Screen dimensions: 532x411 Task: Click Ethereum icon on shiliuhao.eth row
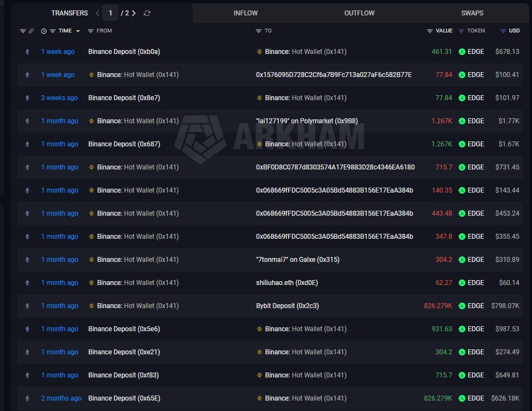tap(28, 283)
